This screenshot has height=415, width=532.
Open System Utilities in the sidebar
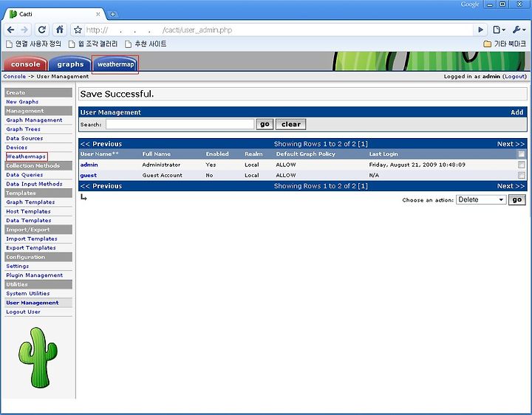[28, 294]
